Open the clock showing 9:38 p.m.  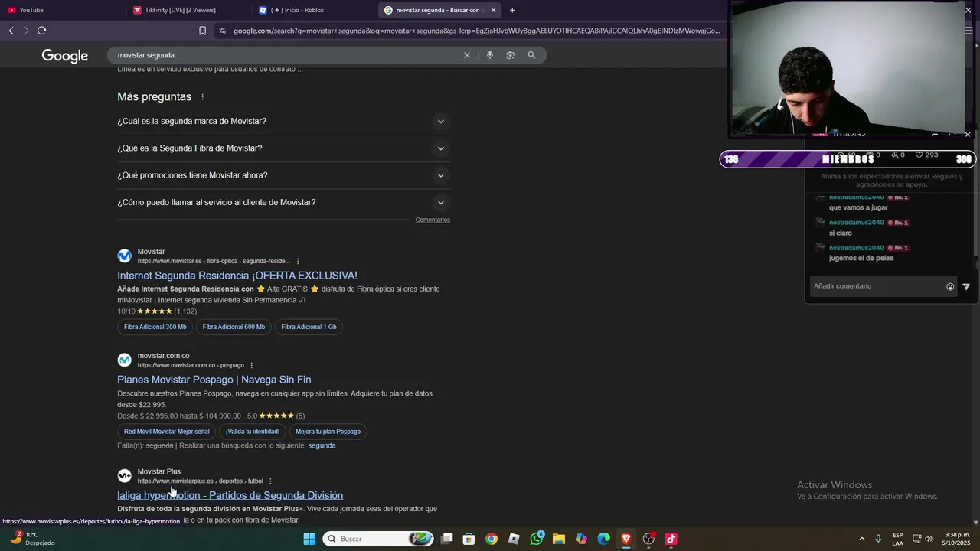pyautogui.click(x=957, y=539)
